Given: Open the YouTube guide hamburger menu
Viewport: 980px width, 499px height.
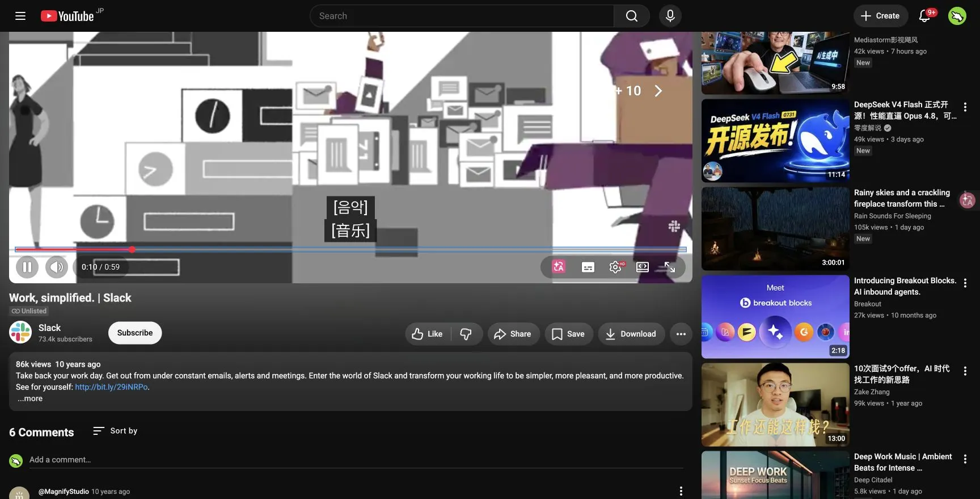Looking at the screenshot, I should [x=20, y=16].
